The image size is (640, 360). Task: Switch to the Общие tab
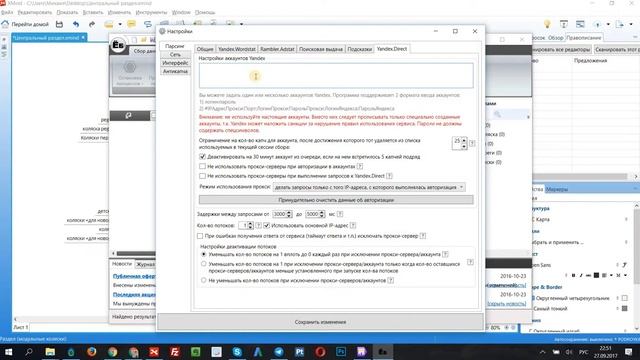(205, 49)
